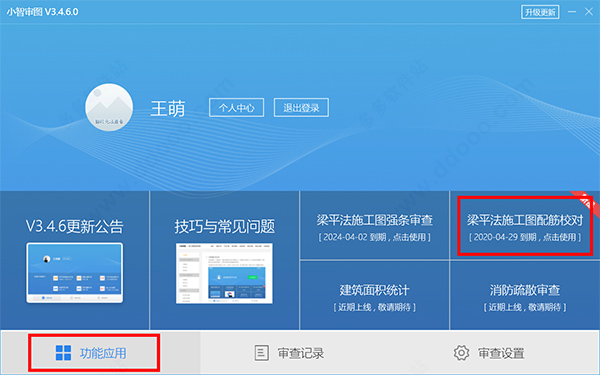This screenshot has width=600, height=375.
Task: Close the 小智审图 window
Action: pyautogui.click(x=589, y=12)
